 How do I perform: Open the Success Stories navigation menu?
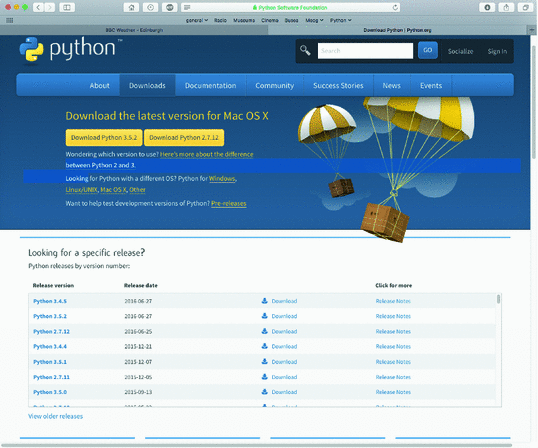tap(338, 85)
